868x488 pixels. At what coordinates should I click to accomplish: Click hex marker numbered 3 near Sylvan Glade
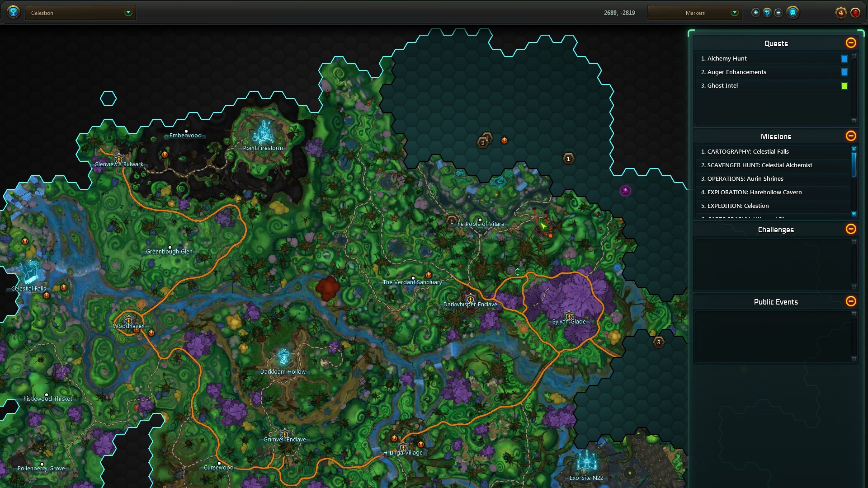(659, 342)
